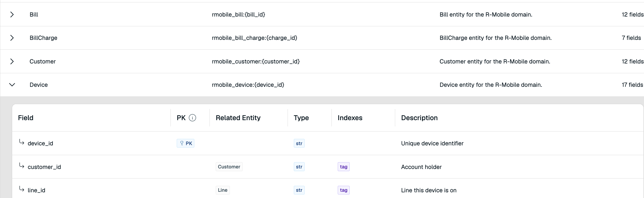Click the Related Entity column header

[x=238, y=118]
